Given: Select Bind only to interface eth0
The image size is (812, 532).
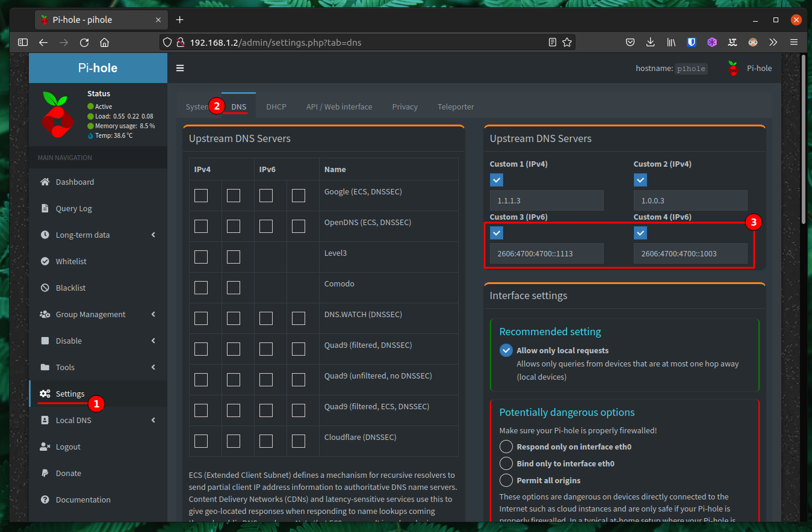Looking at the screenshot, I should point(506,463).
